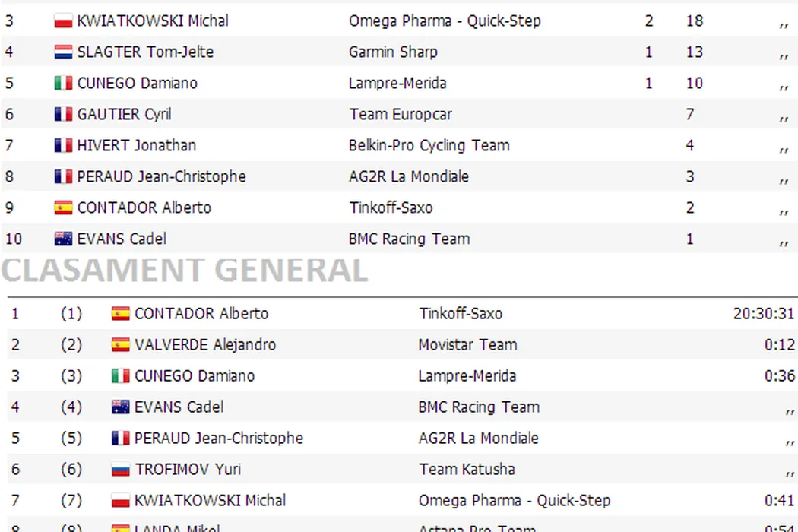
Task: Click the Russian flag next to Trofimov Yuri
Action: [120, 470]
